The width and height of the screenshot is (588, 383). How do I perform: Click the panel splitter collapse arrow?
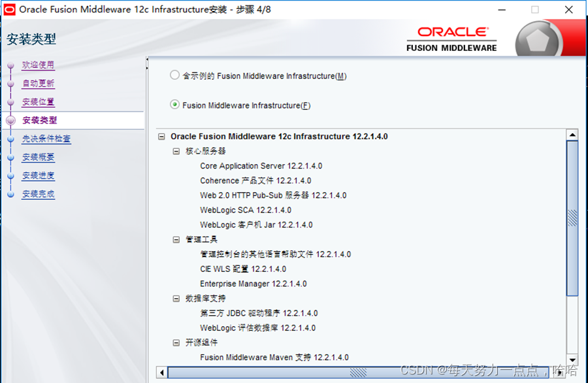pyautogui.click(x=147, y=59)
